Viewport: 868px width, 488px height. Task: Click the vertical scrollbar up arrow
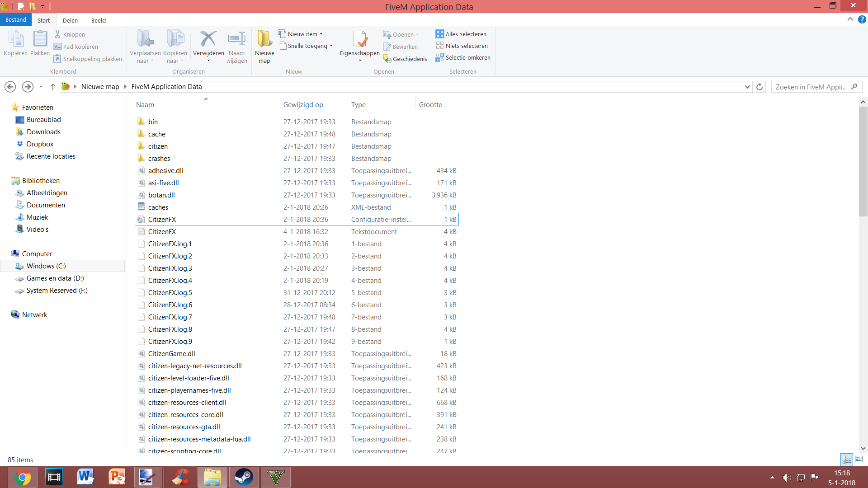coord(863,102)
